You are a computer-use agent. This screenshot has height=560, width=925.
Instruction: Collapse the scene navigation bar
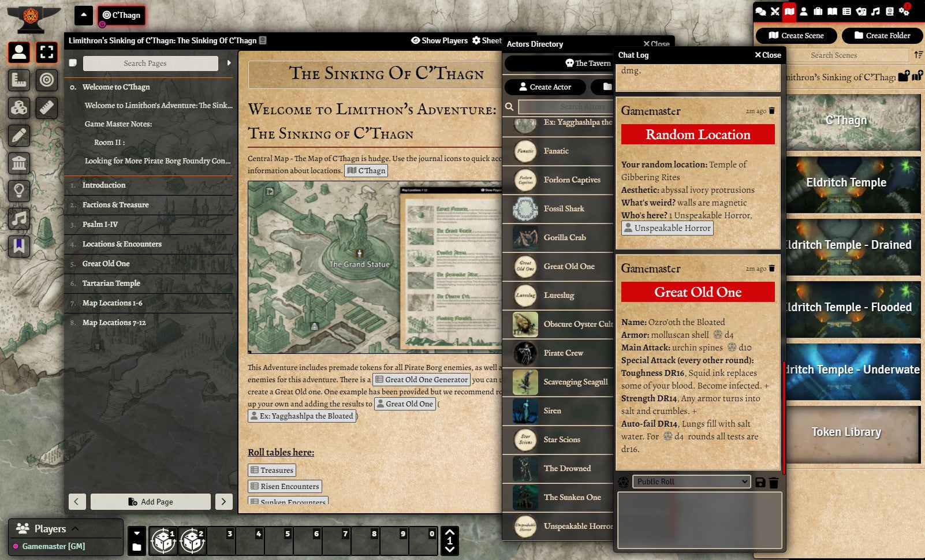84,15
